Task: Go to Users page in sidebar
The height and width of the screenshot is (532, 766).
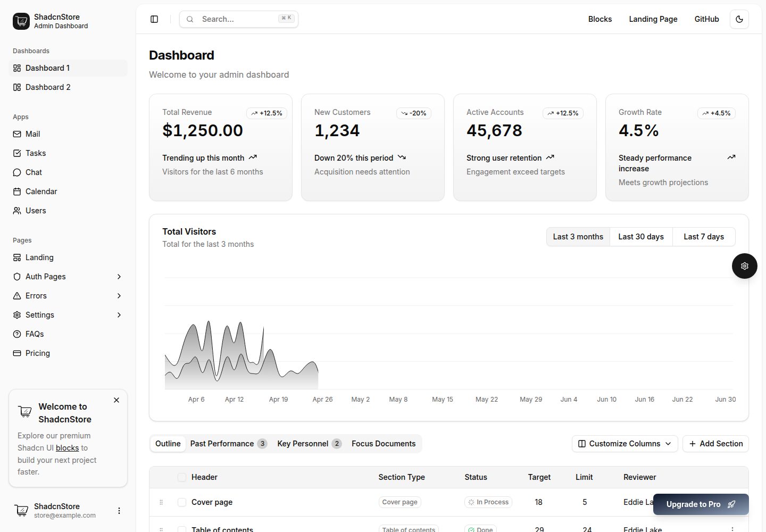Action: 68,211
